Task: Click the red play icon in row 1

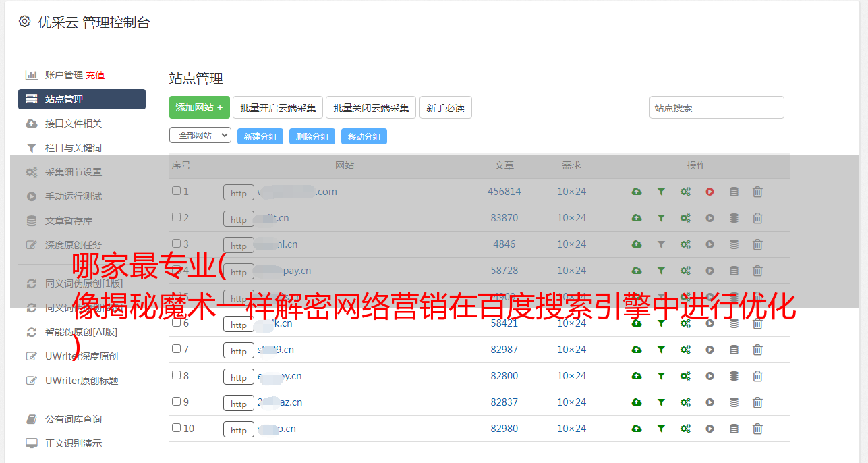Action: click(x=710, y=192)
